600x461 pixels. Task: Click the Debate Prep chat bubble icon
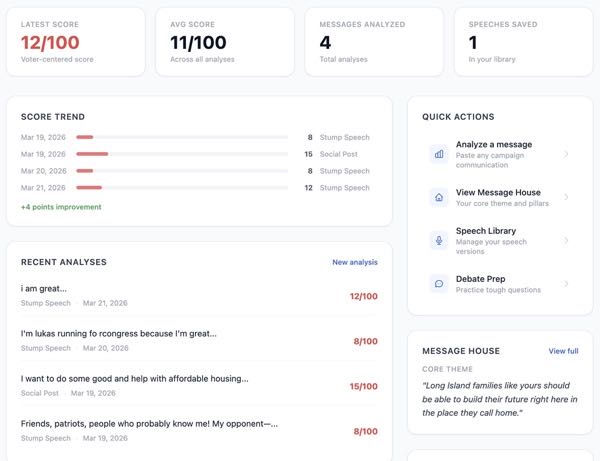coord(439,283)
